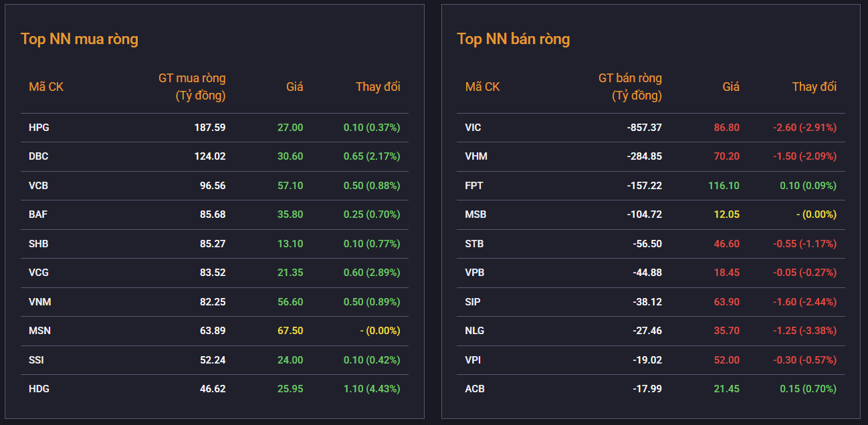Click VIC net sell value -857.37

click(645, 128)
